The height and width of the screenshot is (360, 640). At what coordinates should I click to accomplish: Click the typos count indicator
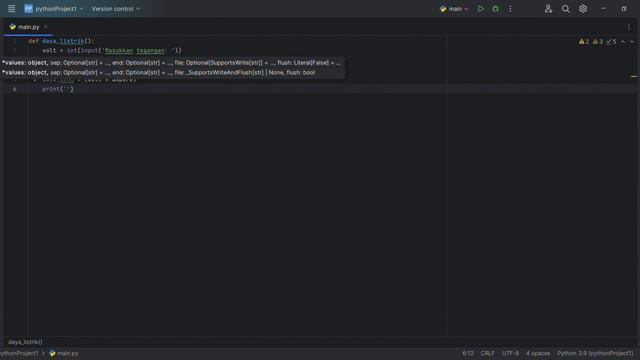point(611,42)
